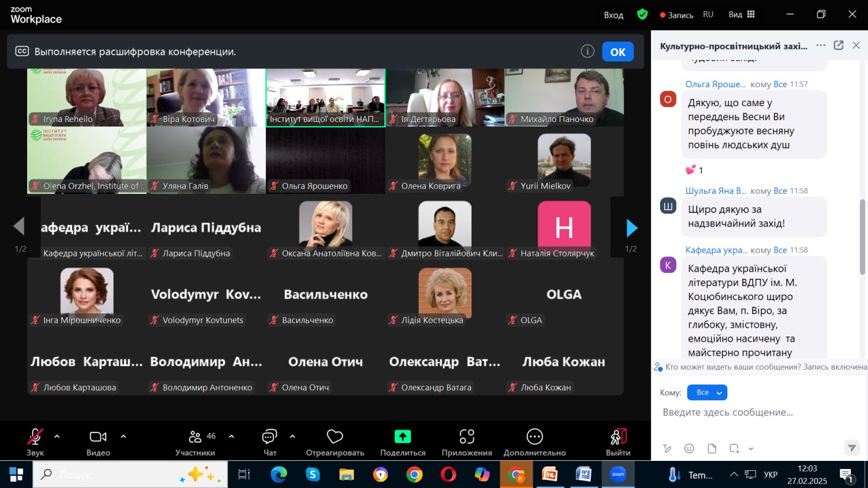The height and width of the screenshot is (488, 868).
Task: Click the chat message input field
Action: tap(754, 413)
